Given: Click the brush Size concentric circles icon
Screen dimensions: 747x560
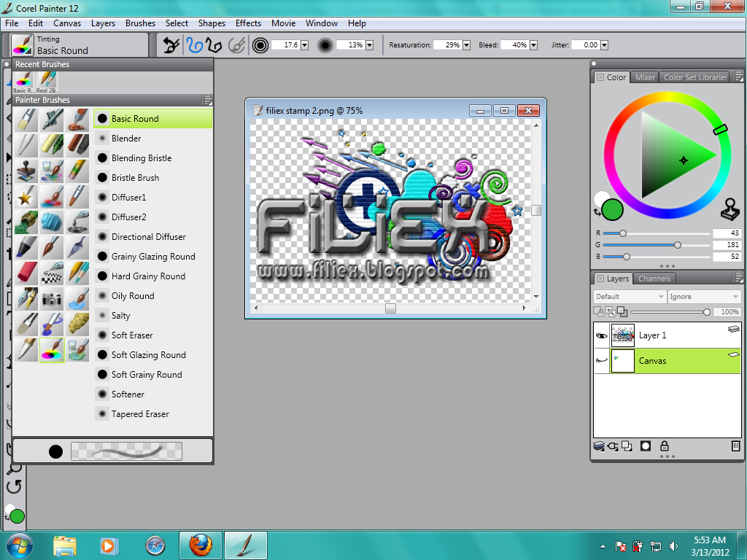Looking at the screenshot, I should [x=260, y=45].
